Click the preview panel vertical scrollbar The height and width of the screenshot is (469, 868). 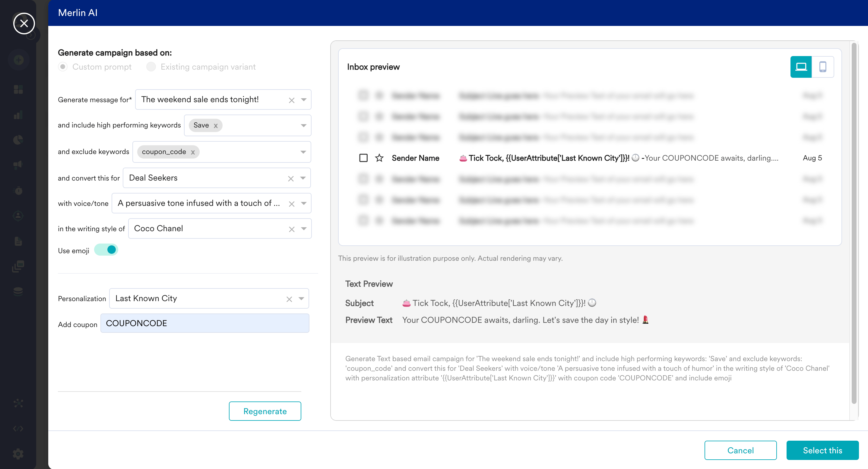tap(854, 223)
